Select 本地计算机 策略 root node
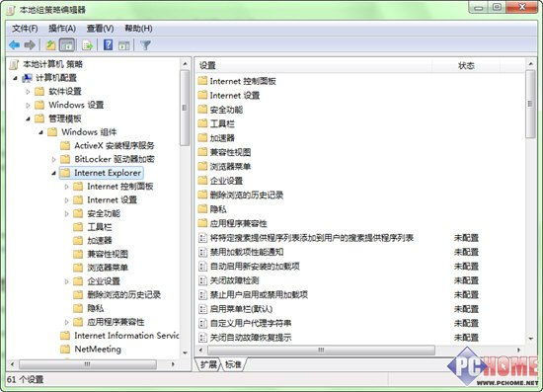This screenshot has width=543, height=392. (52, 64)
